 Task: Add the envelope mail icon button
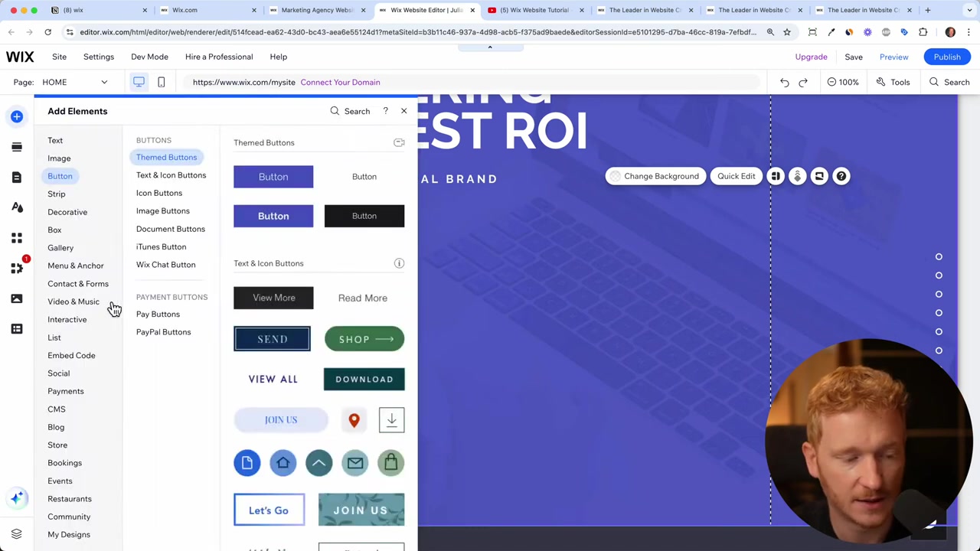(354, 463)
